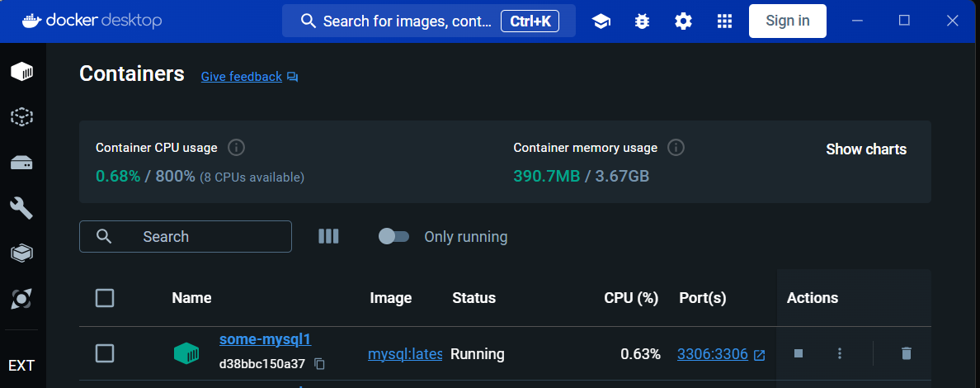The width and height of the screenshot is (980, 388).
Task: Open more actions menu for some-mysql1
Action: click(840, 353)
